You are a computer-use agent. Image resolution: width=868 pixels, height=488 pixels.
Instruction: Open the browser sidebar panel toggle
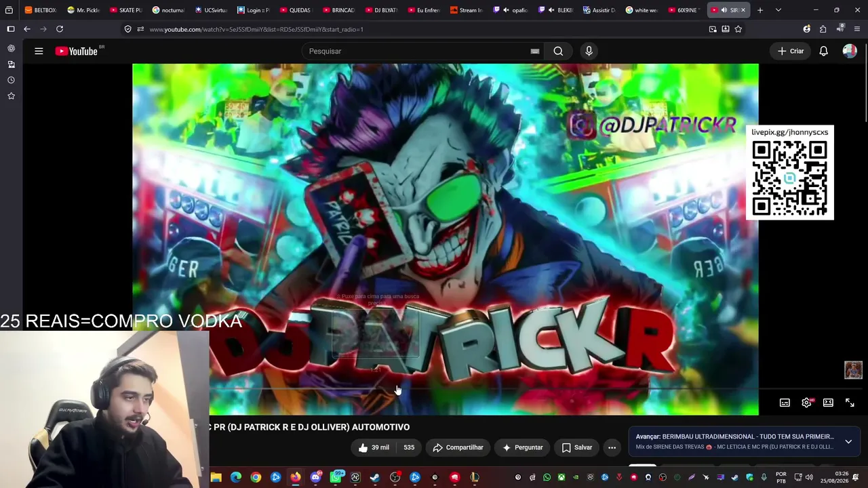11,29
